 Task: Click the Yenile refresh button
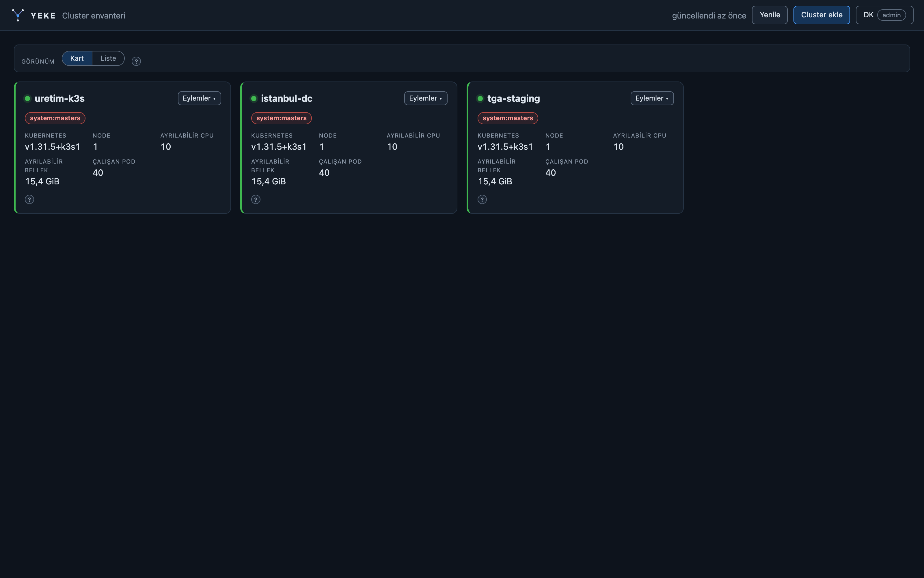pos(770,15)
